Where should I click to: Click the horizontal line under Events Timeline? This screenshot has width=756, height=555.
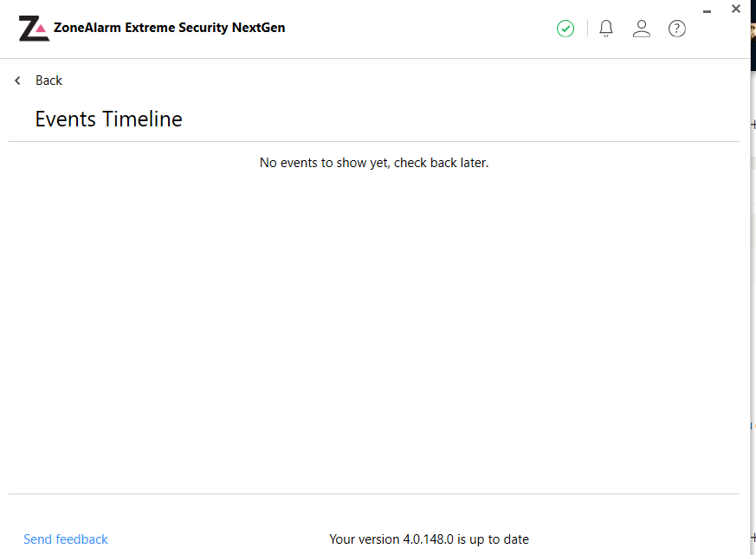[x=374, y=141]
